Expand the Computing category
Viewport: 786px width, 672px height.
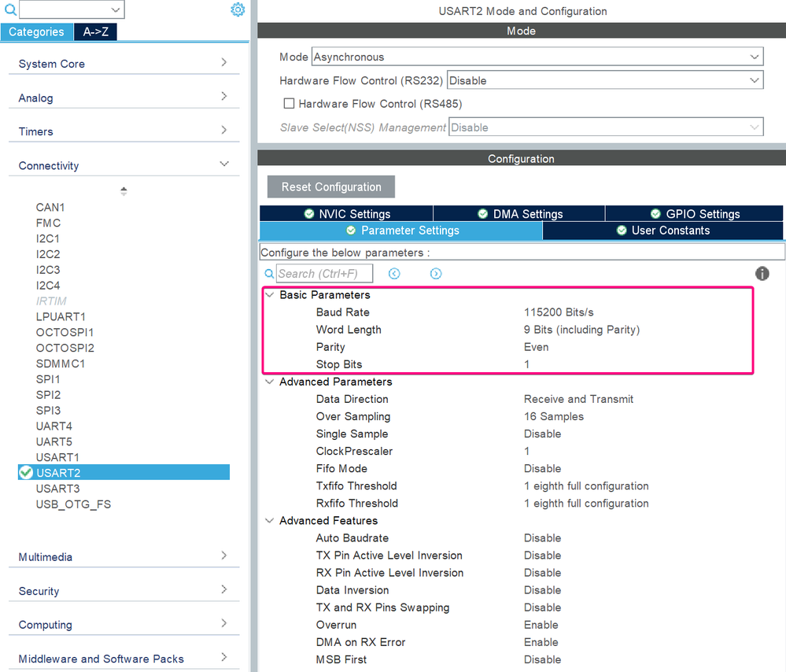tap(124, 625)
